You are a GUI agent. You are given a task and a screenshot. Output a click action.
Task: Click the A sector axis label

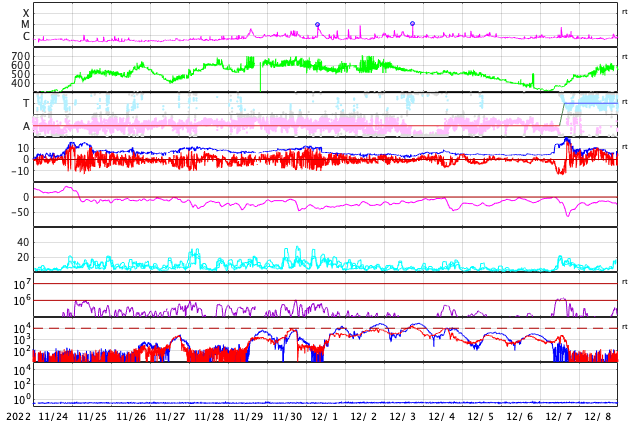pyautogui.click(x=26, y=127)
